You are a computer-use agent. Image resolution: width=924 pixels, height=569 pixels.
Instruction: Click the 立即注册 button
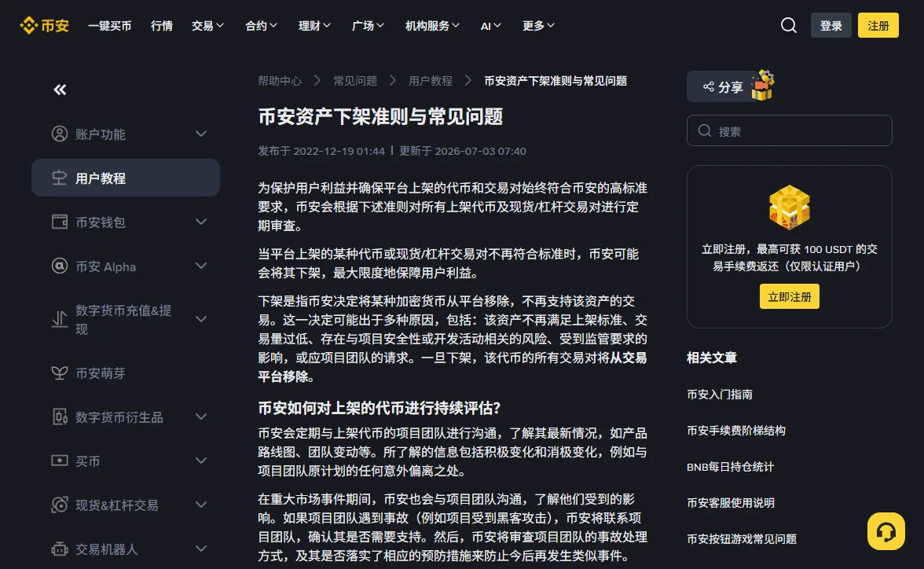click(790, 296)
